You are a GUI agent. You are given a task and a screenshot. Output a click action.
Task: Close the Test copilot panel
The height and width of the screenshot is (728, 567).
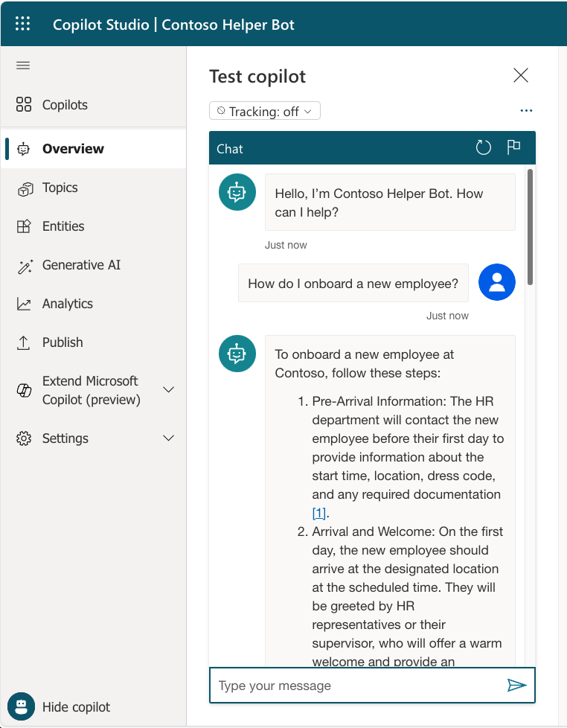tap(521, 75)
